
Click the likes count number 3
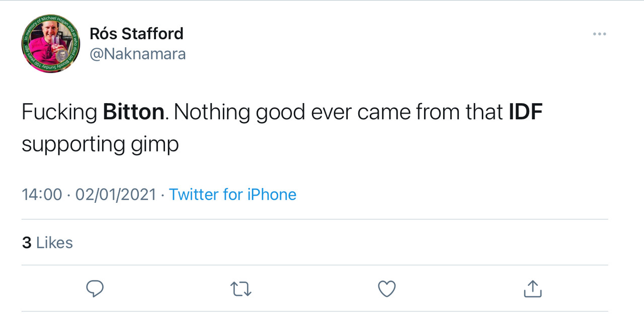(x=27, y=243)
